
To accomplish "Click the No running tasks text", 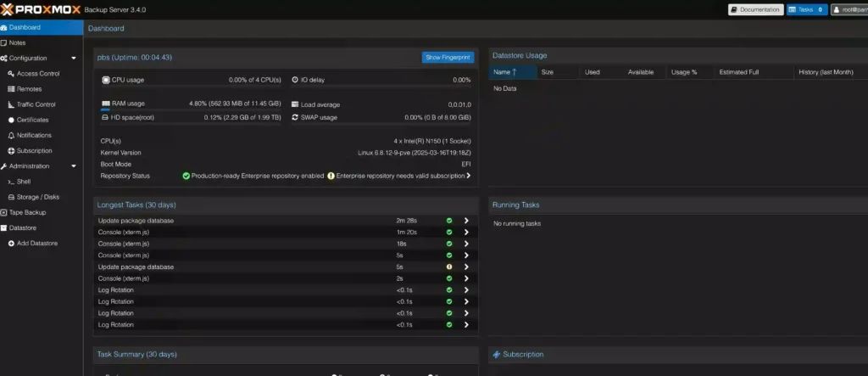I will [x=517, y=224].
